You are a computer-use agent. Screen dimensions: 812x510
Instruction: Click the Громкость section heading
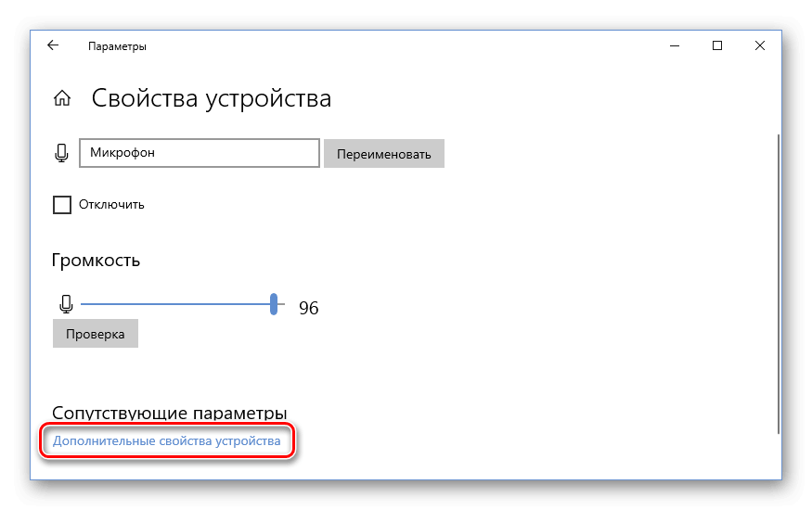[96, 261]
